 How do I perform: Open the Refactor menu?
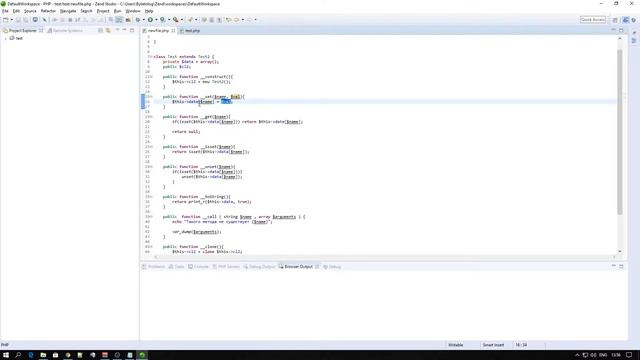tap(48, 11)
